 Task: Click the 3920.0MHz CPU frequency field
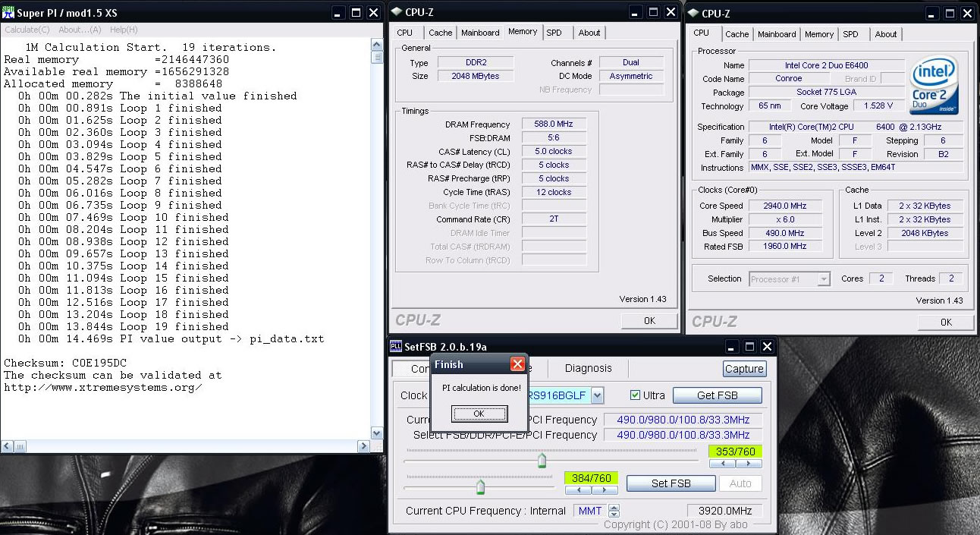click(725, 511)
